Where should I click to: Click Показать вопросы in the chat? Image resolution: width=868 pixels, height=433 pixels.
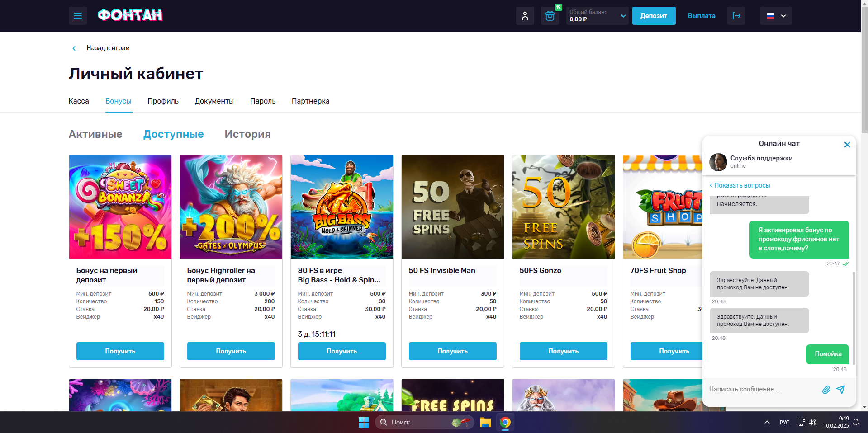coord(740,185)
